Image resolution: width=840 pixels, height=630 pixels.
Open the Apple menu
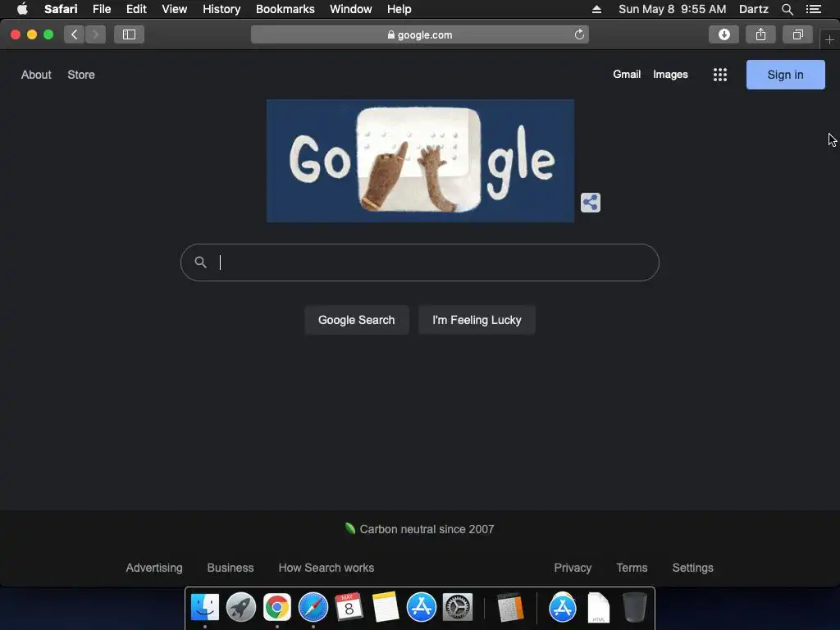pos(22,9)
